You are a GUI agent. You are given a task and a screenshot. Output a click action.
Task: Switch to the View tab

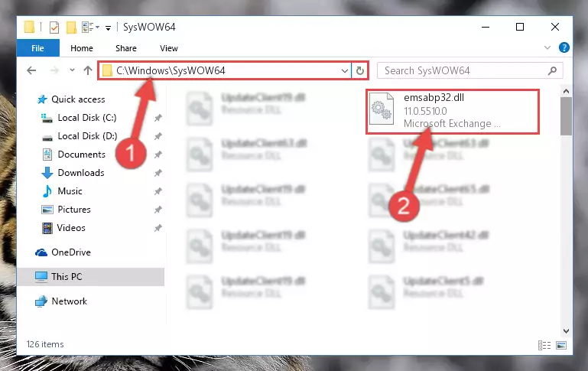pyautogui.click(x=169, y=48)
